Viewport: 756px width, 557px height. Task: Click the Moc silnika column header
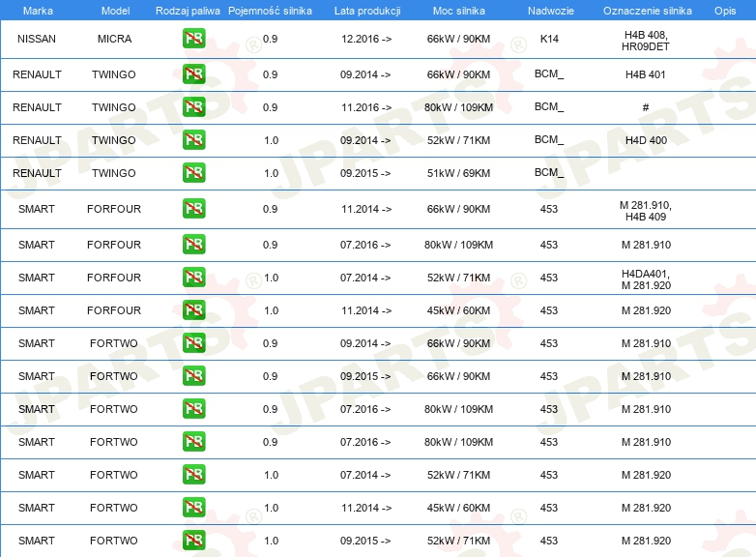pyautogui.click(x=459, y=10)
